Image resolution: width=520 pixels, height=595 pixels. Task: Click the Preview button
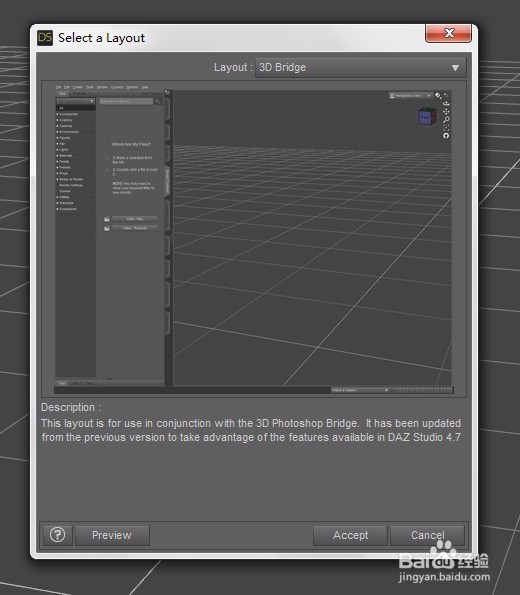click(x=112, y=535)
